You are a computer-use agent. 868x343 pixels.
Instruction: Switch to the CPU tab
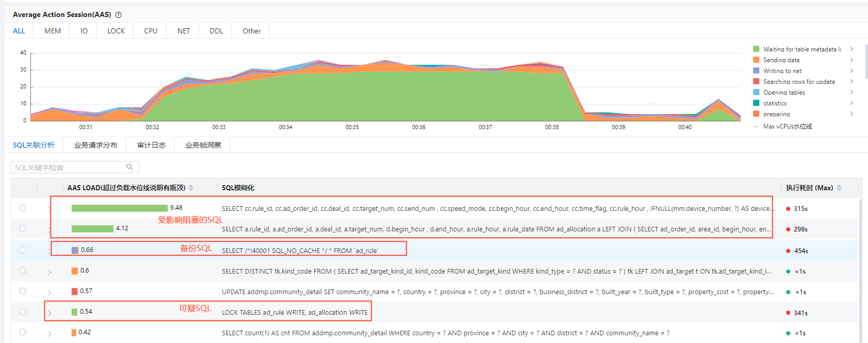point(151,31)
